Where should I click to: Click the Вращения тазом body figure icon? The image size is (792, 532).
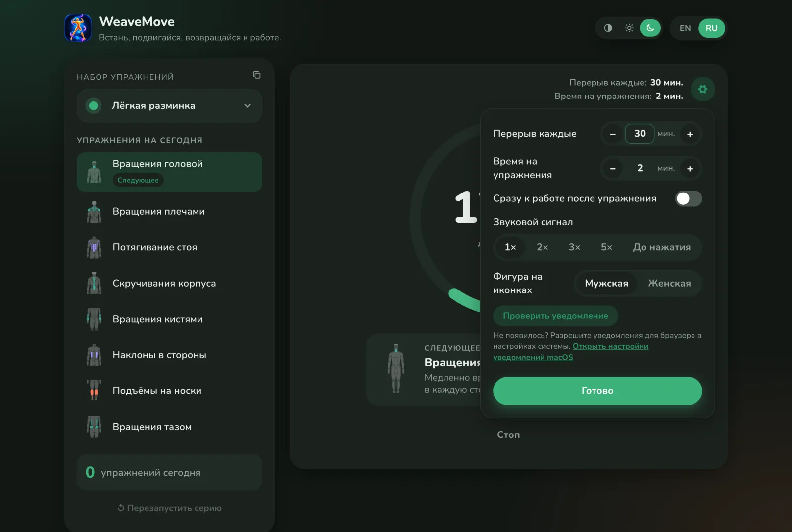tap(94, 427)
